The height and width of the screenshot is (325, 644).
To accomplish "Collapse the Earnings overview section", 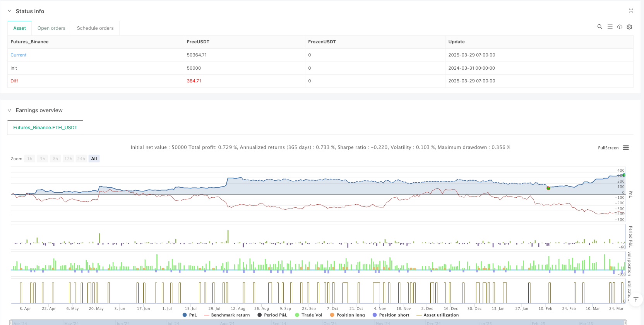I will [10, 110].
